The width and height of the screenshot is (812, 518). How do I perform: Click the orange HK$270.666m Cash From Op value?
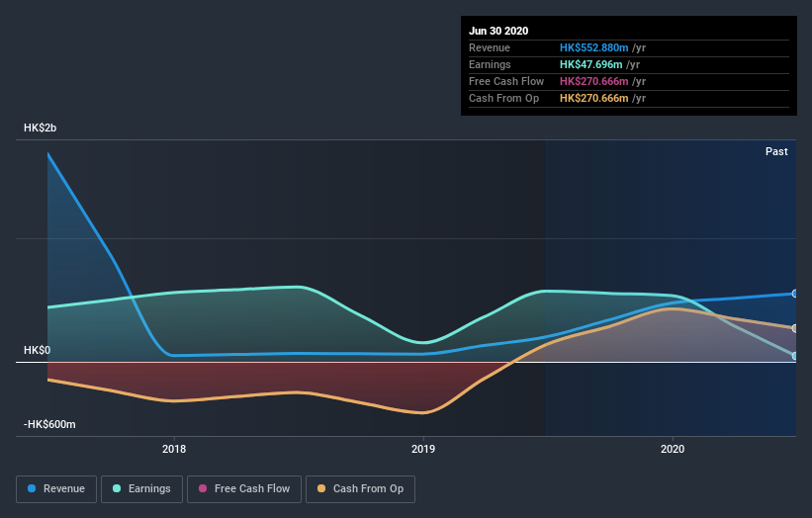tap(593, 98)
